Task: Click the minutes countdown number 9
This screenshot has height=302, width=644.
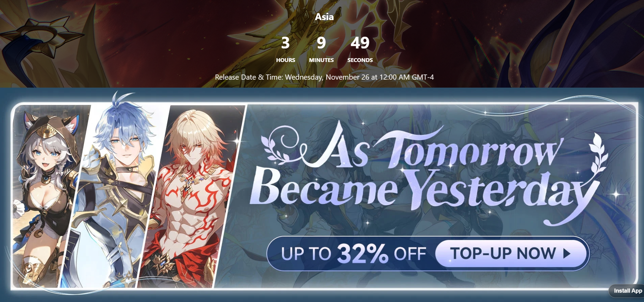Action: point(321,43)
